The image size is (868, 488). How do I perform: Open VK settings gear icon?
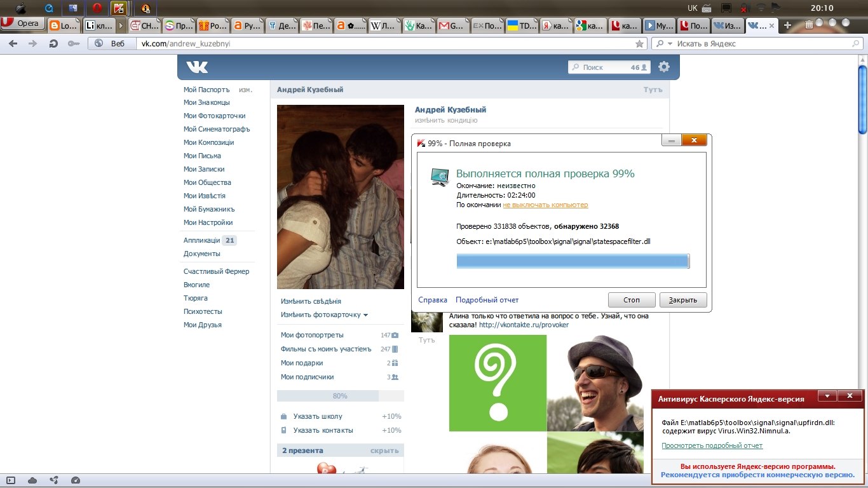664,67
